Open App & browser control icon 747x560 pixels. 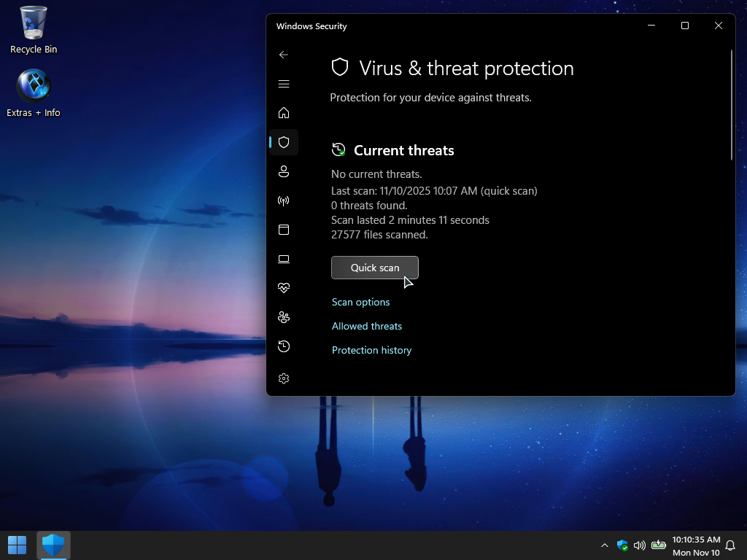tap(284, 230)
